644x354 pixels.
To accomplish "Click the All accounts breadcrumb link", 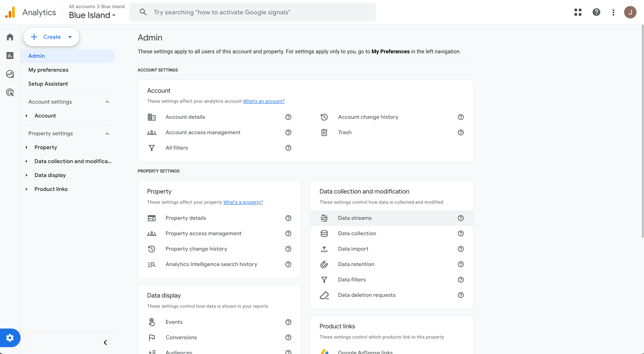I will click(82, 6).
